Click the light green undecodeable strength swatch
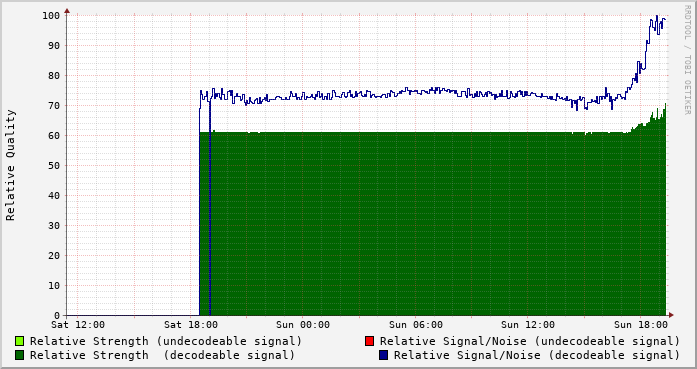 pyautogui.click(x=20, y=341)
